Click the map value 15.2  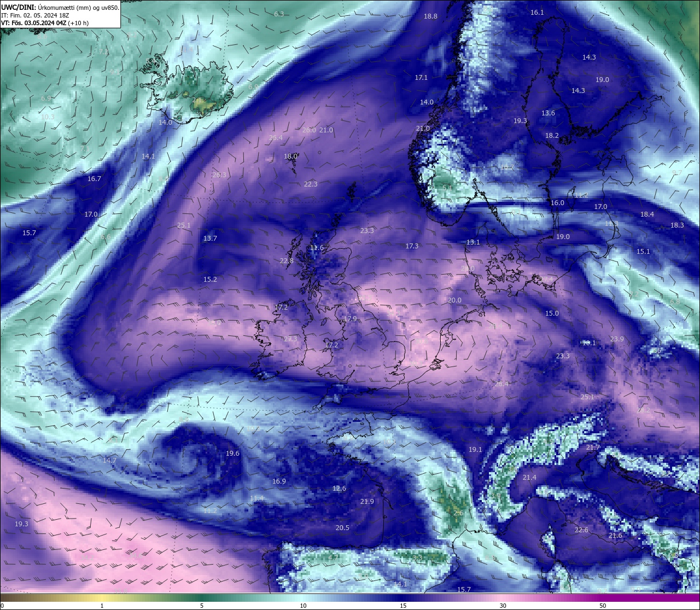(210, 280)
